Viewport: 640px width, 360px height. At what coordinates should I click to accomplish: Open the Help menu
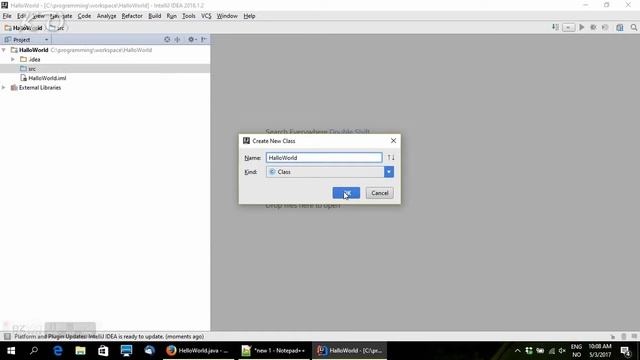point(249,16)
